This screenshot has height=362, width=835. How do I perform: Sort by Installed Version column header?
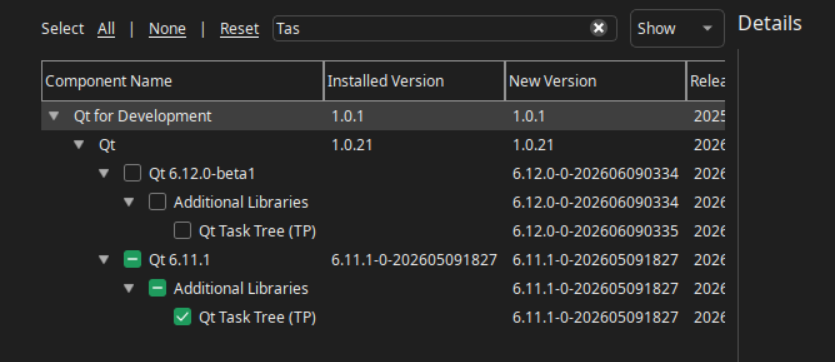pyautogui.click(x=414, y=81)
